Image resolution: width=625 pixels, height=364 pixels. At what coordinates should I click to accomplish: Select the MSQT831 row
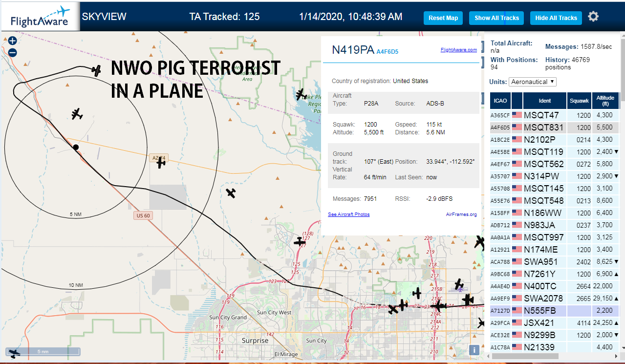click(555, 128)
